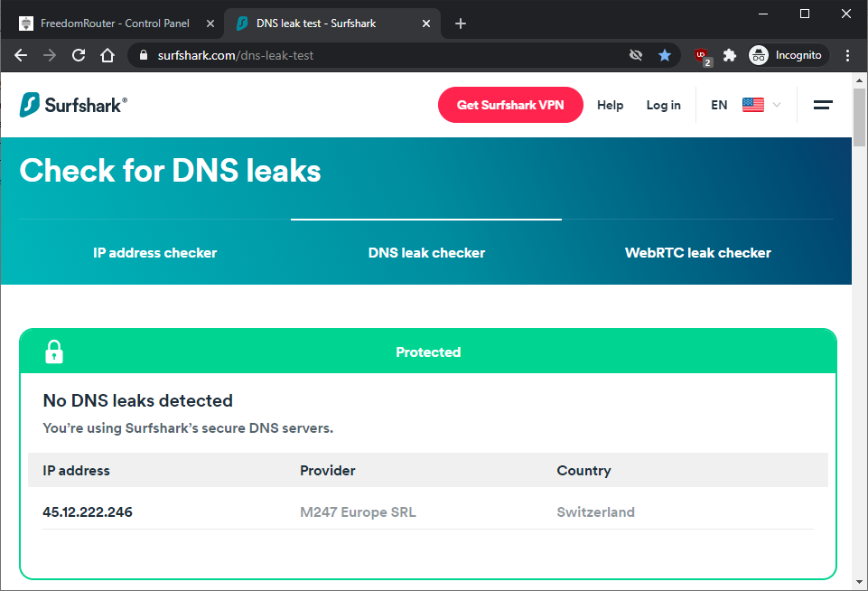Close the FreedomRouter Control Panel tab

[x=210, y=23]
